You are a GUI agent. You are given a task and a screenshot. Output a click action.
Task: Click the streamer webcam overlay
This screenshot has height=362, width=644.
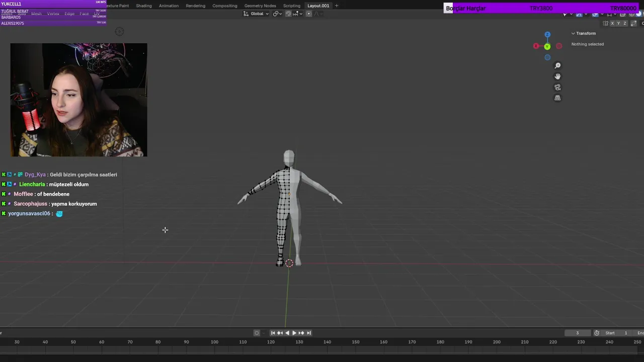(x=79, y=100)
